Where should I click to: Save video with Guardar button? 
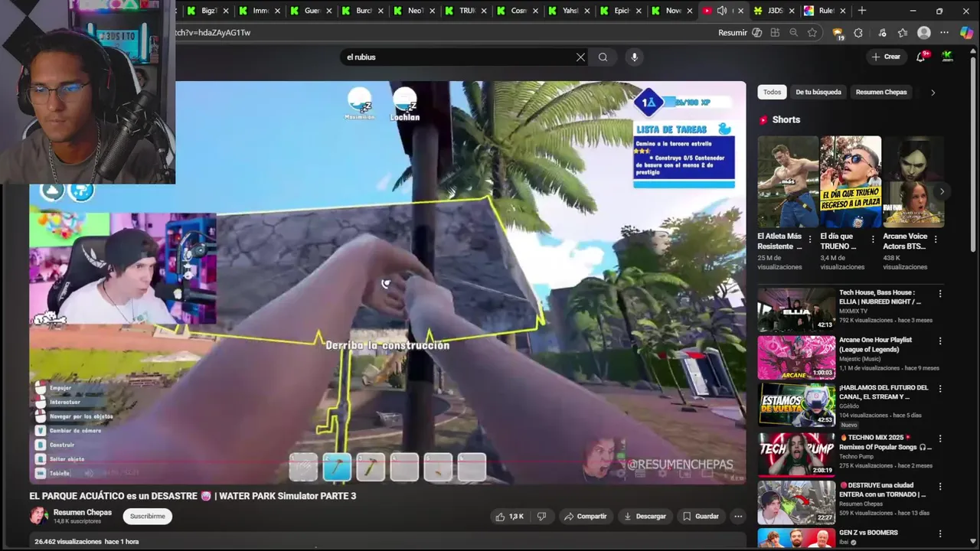701,517
